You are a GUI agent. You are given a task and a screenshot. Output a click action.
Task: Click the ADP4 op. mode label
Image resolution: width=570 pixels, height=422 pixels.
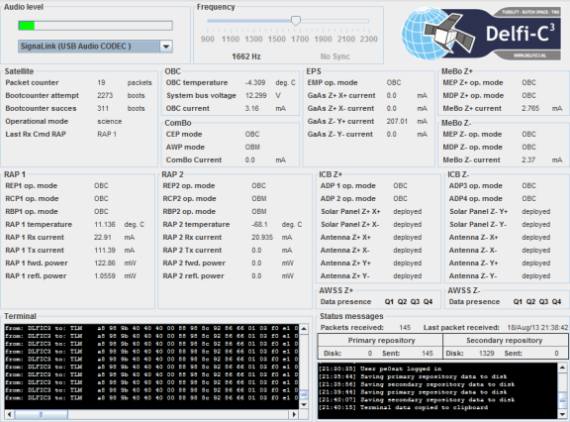tap(475, 198)
